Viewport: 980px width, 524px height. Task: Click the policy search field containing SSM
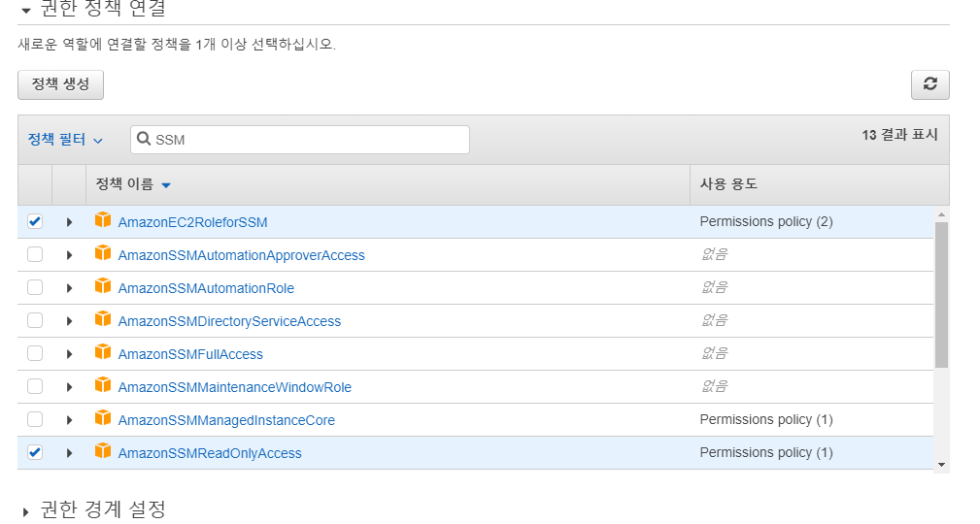(x=300, y=140)
